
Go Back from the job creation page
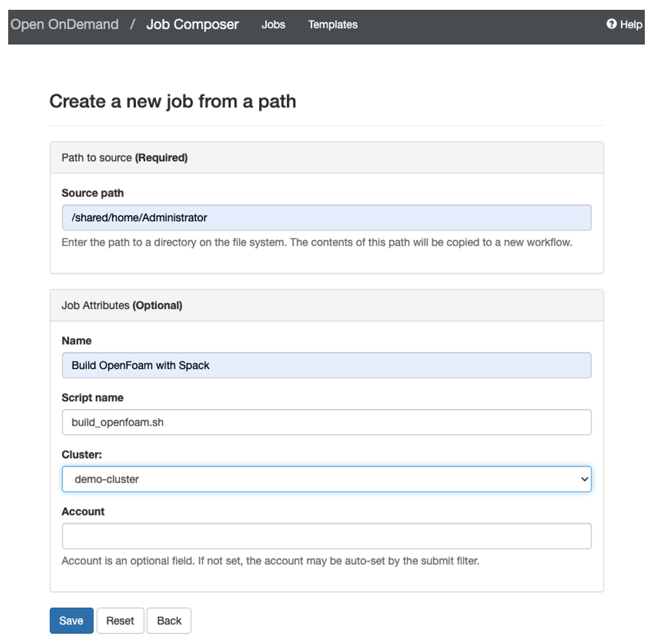point(169,620)
